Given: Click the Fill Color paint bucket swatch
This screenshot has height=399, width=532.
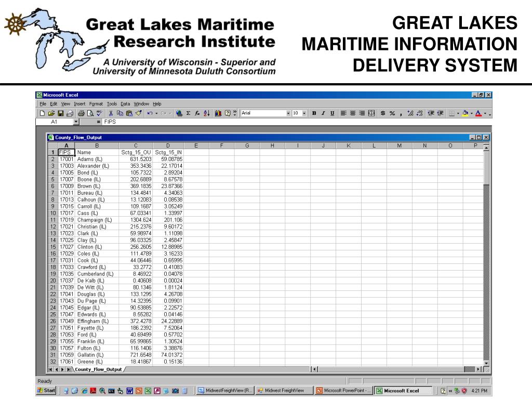Looking at the screenshot, I should [465, 113].
